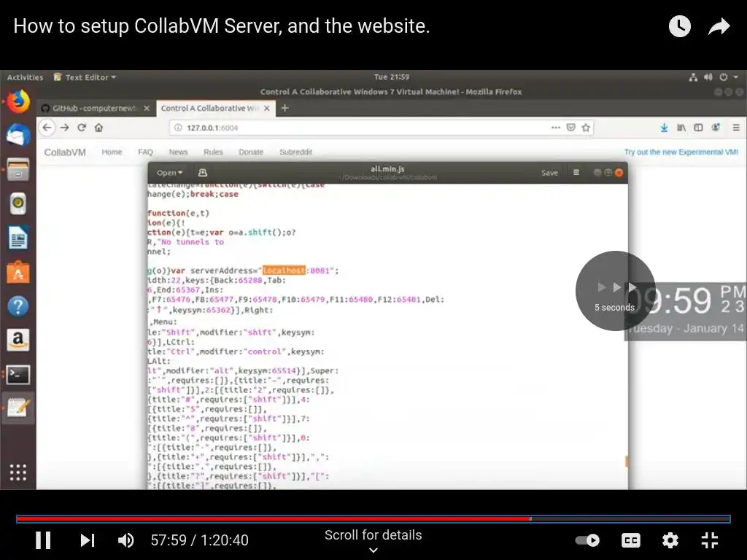This screenshot has width=747, height=560.
Task: Click the CollabVM brand link
Action: click(65, 152)
